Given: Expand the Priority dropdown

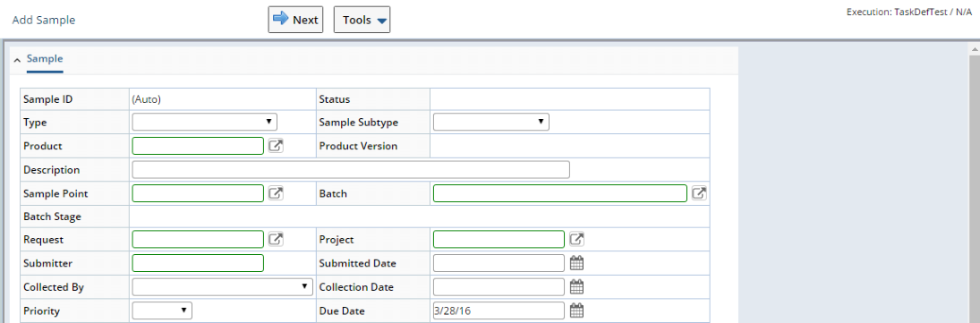Looking at the screenshot, I should click(162, 310).
